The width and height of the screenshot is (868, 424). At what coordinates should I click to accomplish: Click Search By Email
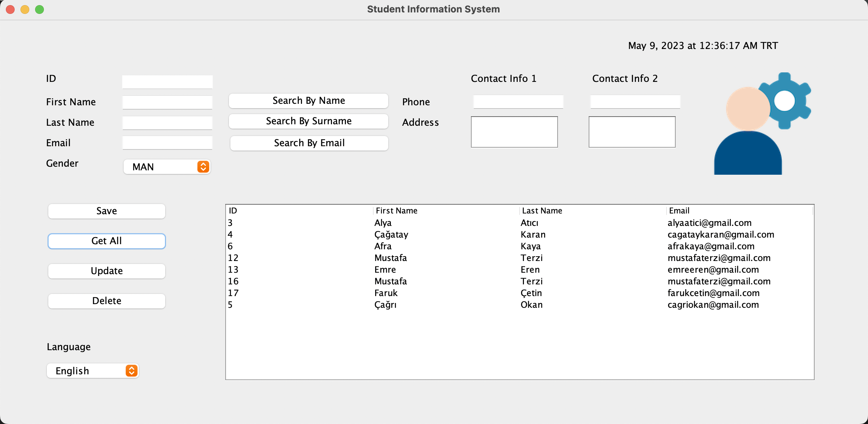coord(309,143)
